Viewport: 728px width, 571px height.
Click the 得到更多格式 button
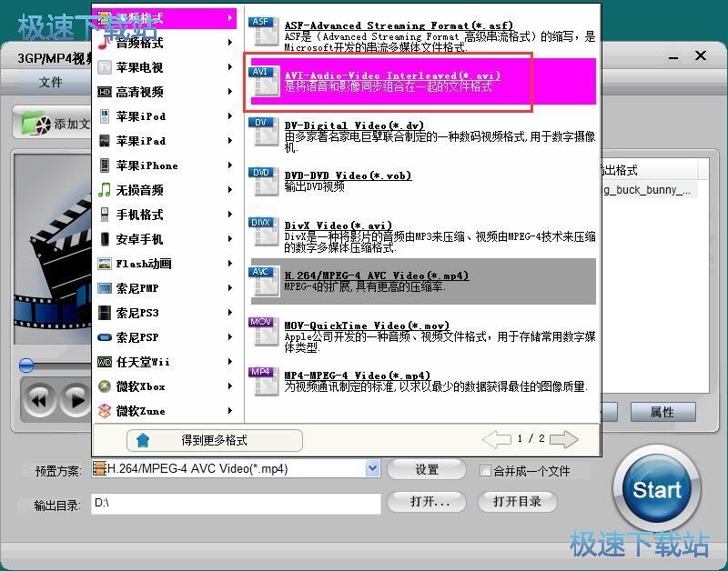click(x=215, y=440)
